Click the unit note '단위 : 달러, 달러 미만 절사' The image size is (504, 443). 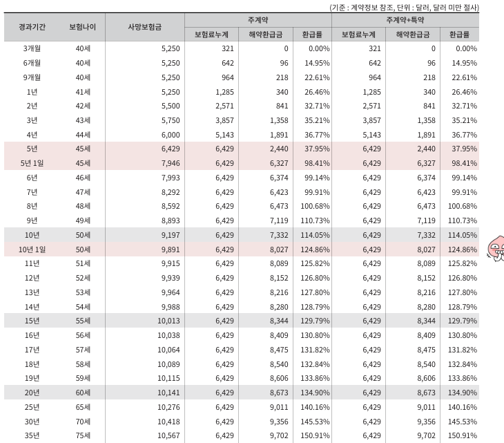point(438,8)
